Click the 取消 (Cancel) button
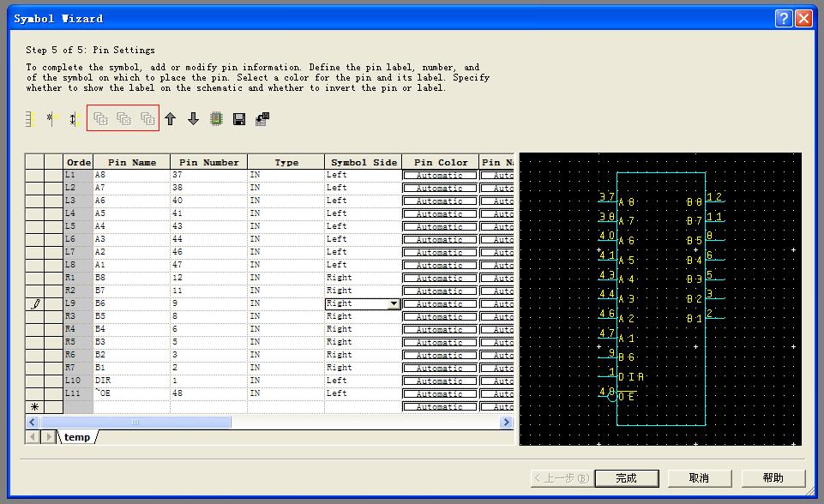Image resolution: width=824 pixels, height=504 pixels. click(x=699, y=477)
